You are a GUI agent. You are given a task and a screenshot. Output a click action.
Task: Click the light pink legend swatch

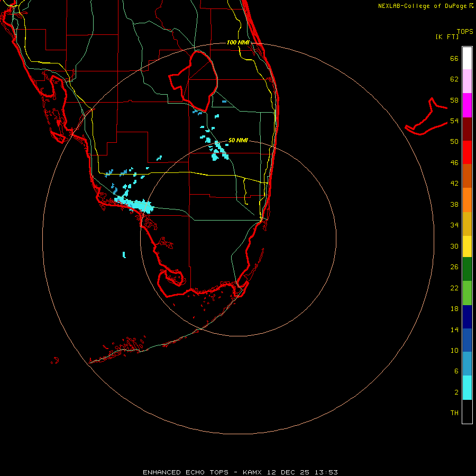(467, 81)
